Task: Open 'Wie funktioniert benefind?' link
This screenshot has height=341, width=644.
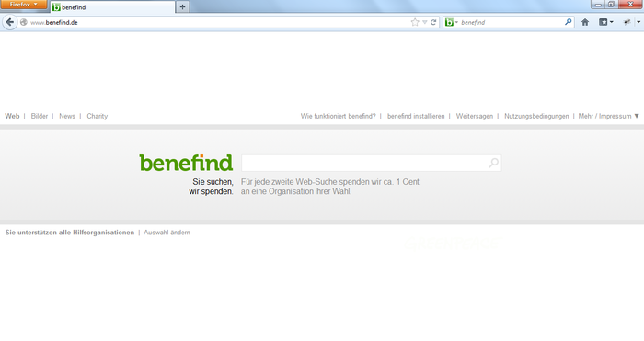Action: pos(338,116)
